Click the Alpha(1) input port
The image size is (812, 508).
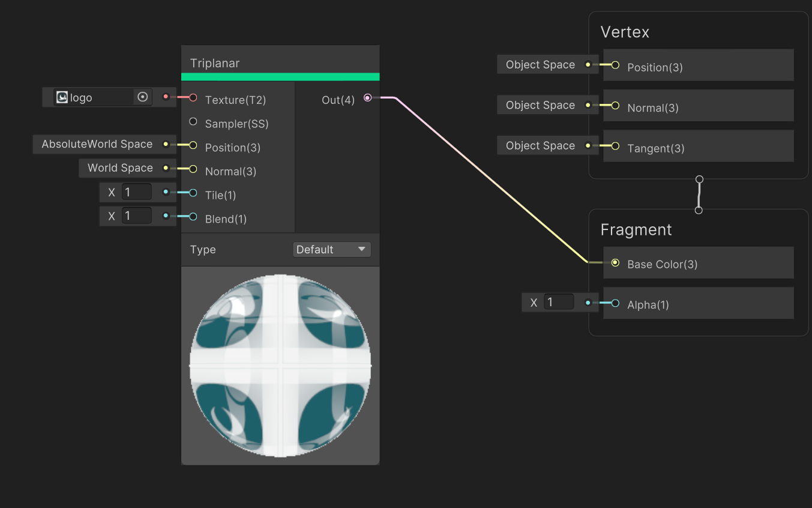click(615, 303)
